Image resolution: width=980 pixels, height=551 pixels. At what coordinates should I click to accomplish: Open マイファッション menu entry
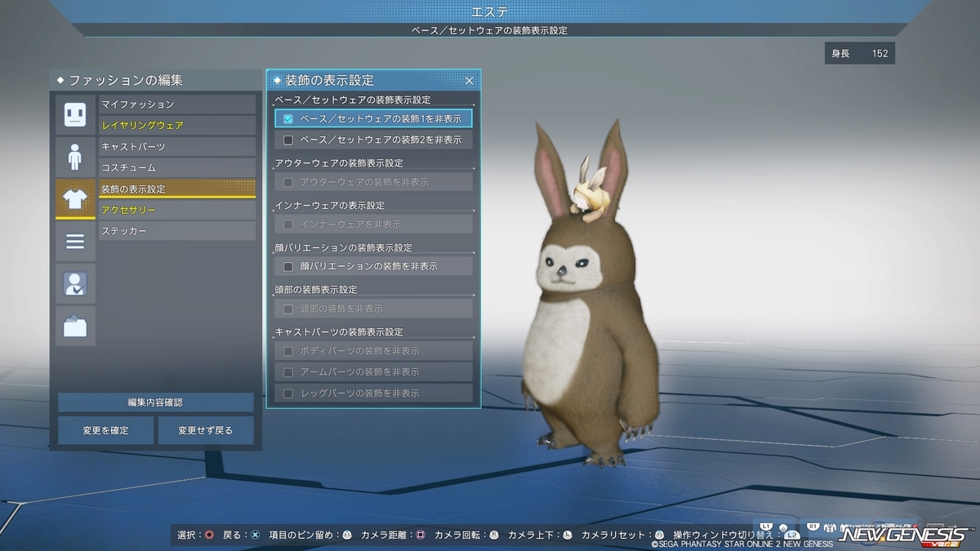[x=177, y=104]
